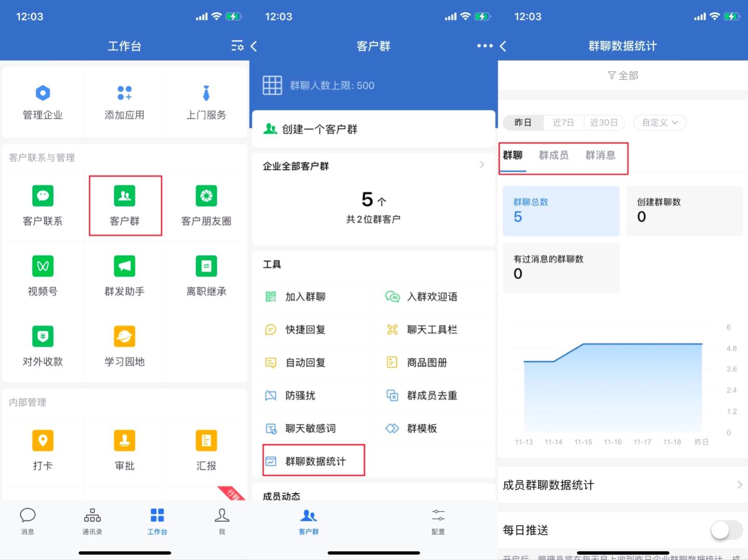Open the 自定义 custom date dropdown
Viewport: 748px width, 560px height.
660,122
